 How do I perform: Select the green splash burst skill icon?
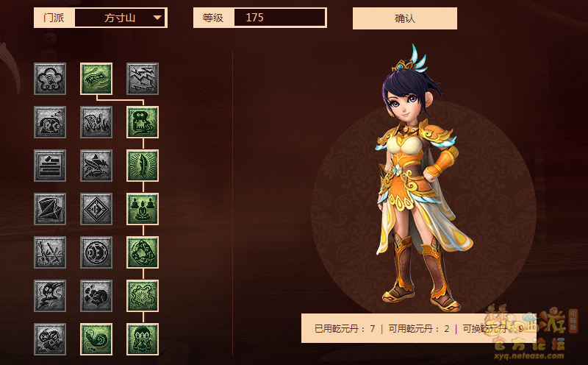click(143, 296)
